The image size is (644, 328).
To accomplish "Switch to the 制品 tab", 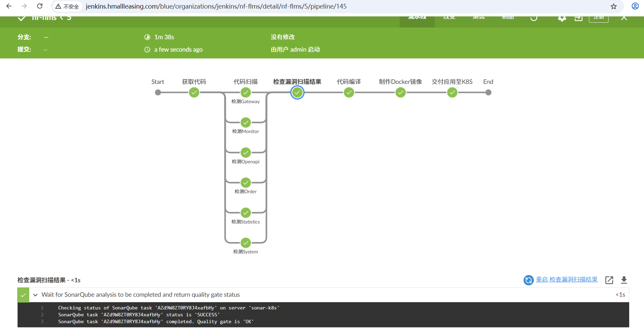I will (x=508, y=18).
